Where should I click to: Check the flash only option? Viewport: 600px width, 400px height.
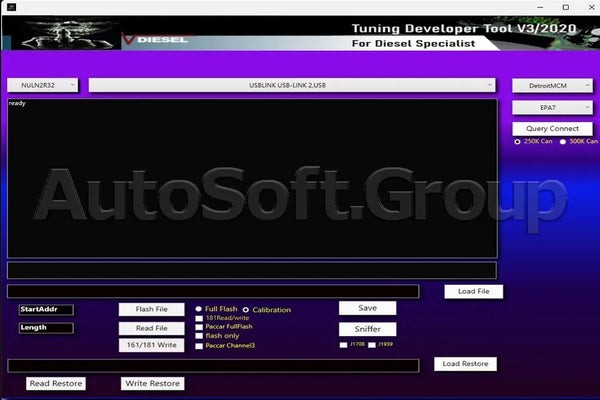199,337
